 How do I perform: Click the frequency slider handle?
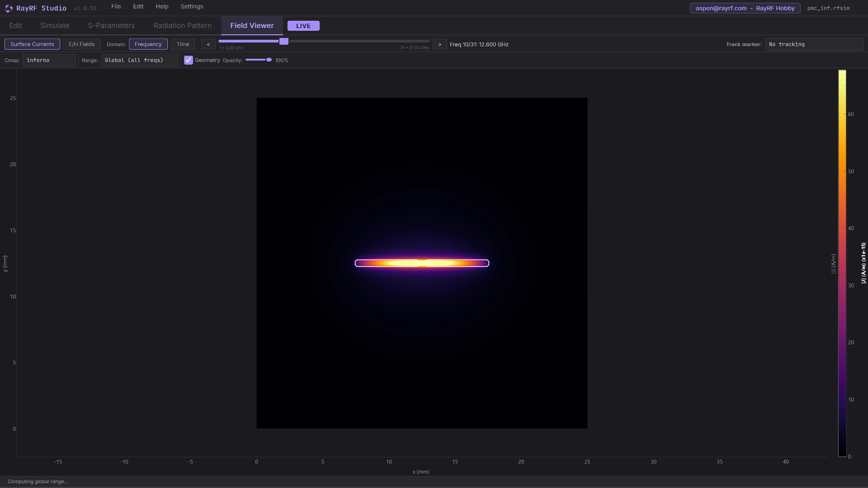[284, 41]
